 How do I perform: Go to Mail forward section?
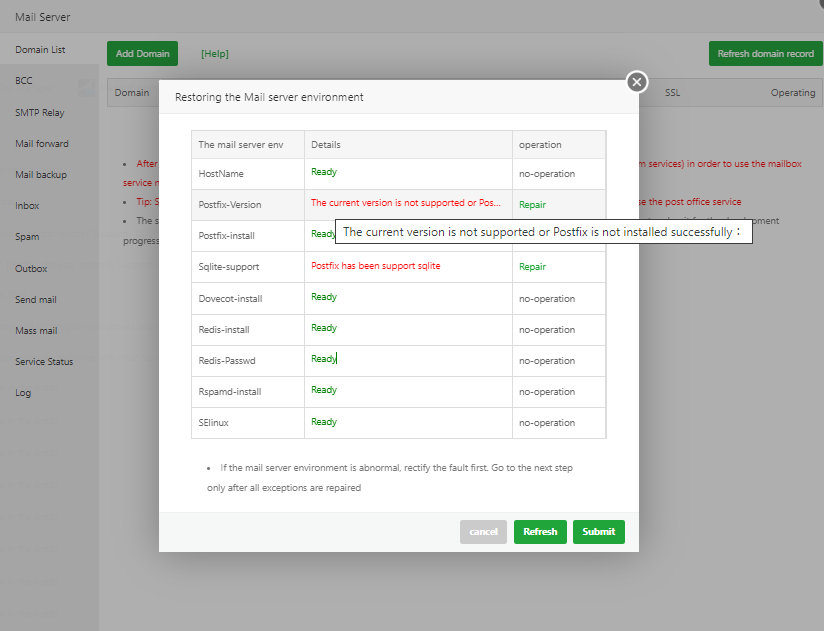[42, 144]
